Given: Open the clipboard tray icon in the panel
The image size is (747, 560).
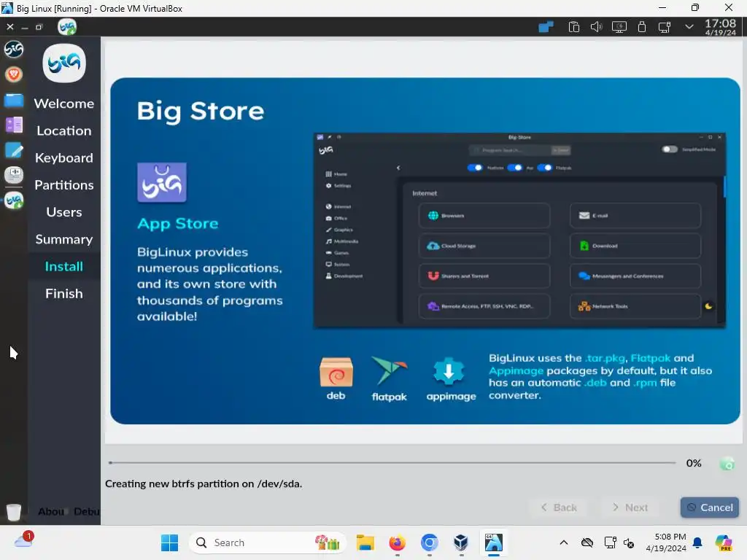Looking at the screenshot, I should click(573, 27).
